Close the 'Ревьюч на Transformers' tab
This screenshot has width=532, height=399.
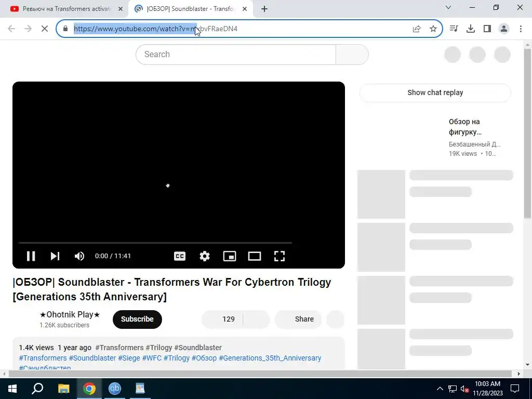tap(120, 9)
